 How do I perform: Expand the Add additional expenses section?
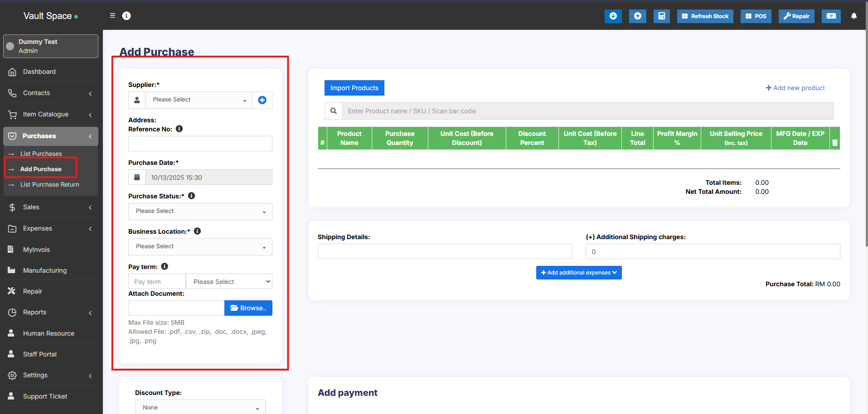pyautogui.click(x=578, y=273)
